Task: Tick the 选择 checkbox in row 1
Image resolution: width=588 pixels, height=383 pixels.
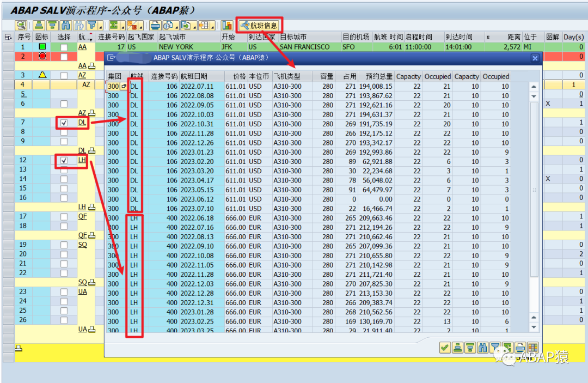Action: (64, 47)
